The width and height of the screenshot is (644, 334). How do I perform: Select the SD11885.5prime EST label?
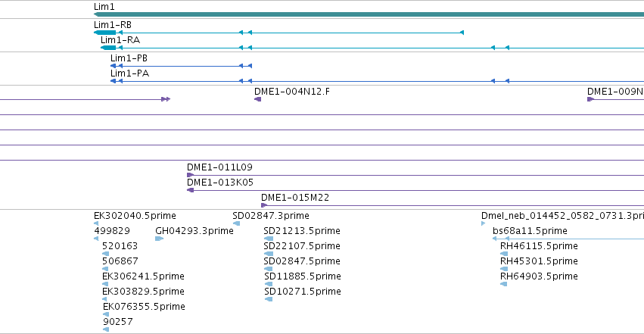pos(303,276)
